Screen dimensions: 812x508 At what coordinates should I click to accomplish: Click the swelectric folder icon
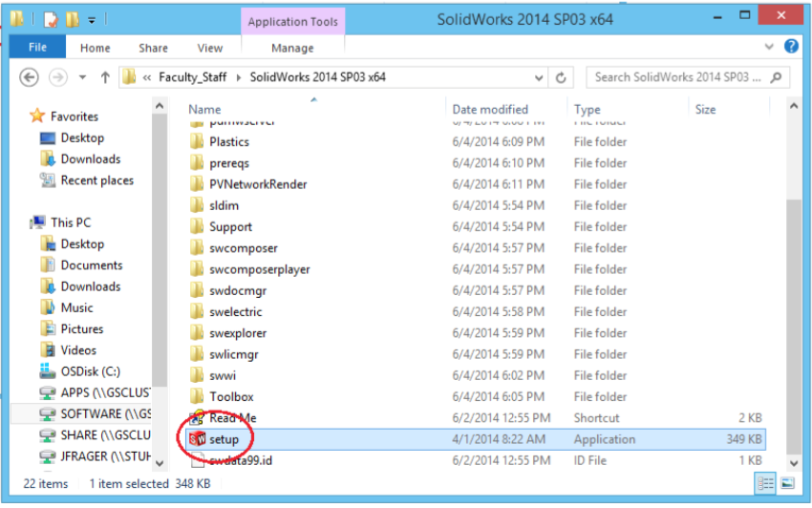[x=196, y=311]
